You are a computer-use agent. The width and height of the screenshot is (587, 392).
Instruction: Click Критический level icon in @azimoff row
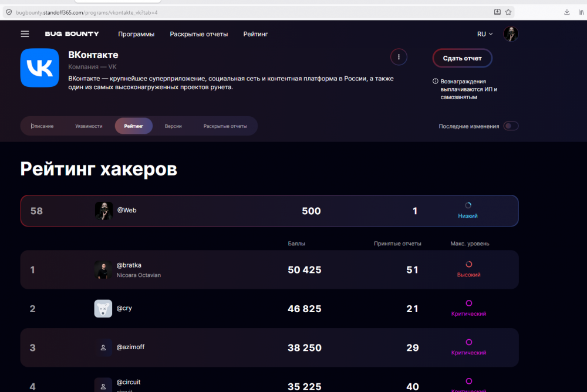point(468,342)
